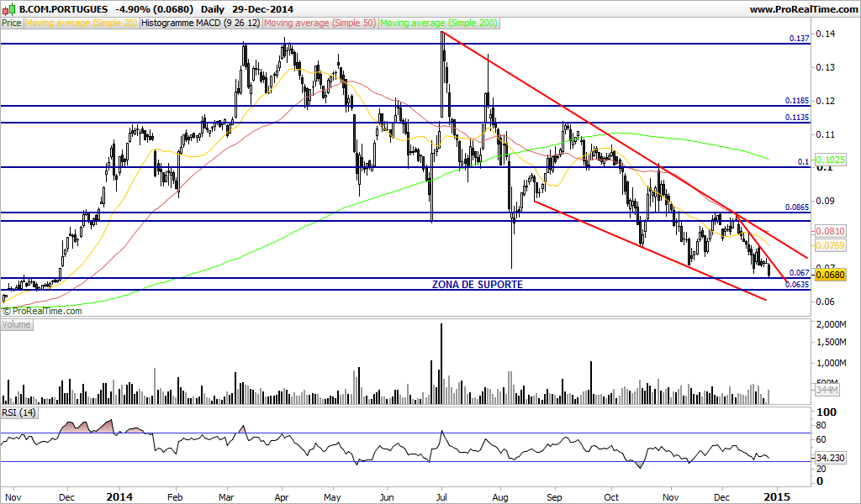Viewport: 861px width, 504px height.
Task: Click the 100 RSI axis label
Action: [x=827, y=412]
